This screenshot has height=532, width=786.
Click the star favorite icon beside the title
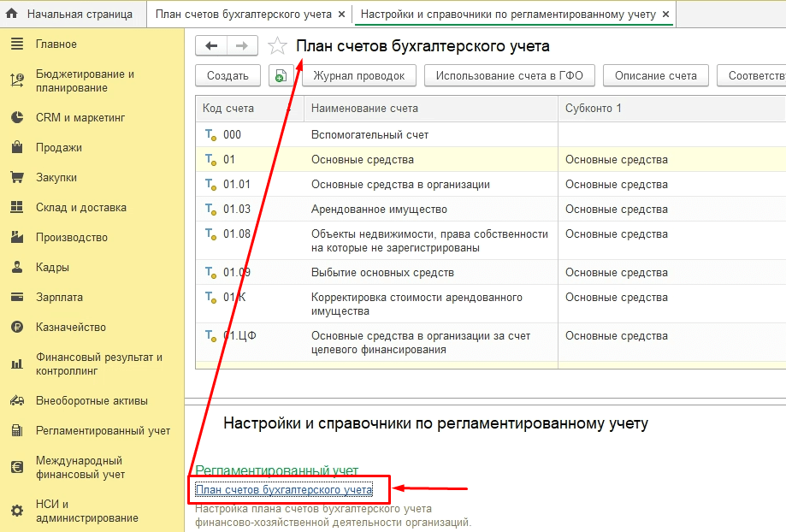click(277, 46)
